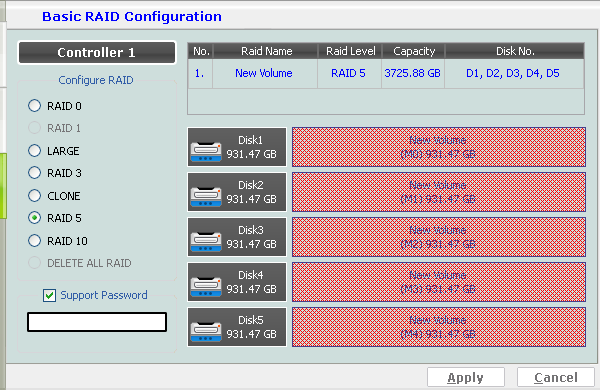Click the '3725.88 GB' capacity cell

click(412, 73)
